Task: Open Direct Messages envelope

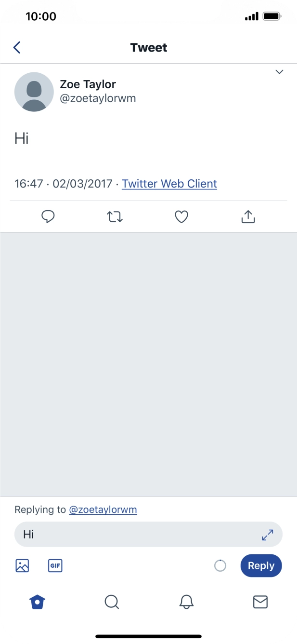Action: coord(260,602)
